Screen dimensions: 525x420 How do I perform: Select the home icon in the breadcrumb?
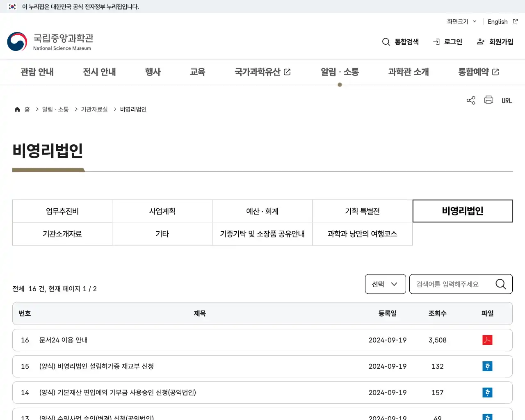(x=17, y=109)
